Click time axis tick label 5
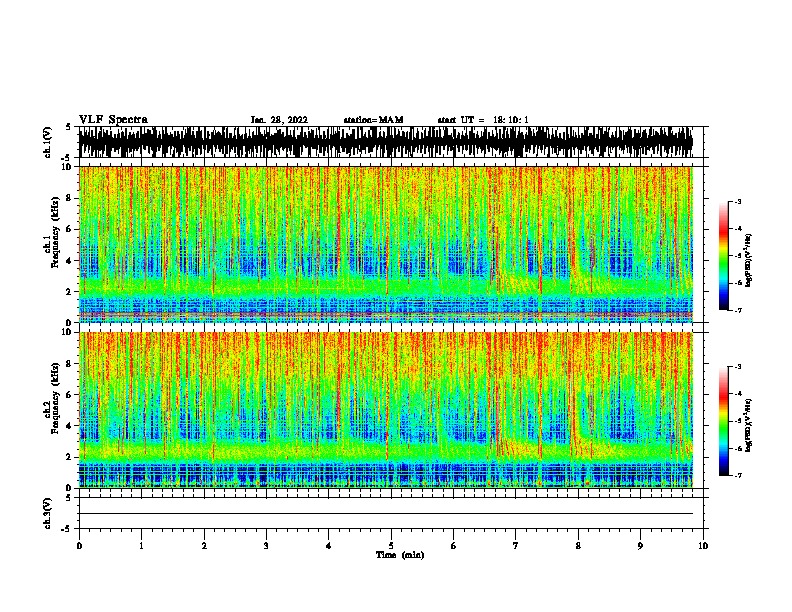This screenshot has height=612, width=792. click(x=391, y=546)
